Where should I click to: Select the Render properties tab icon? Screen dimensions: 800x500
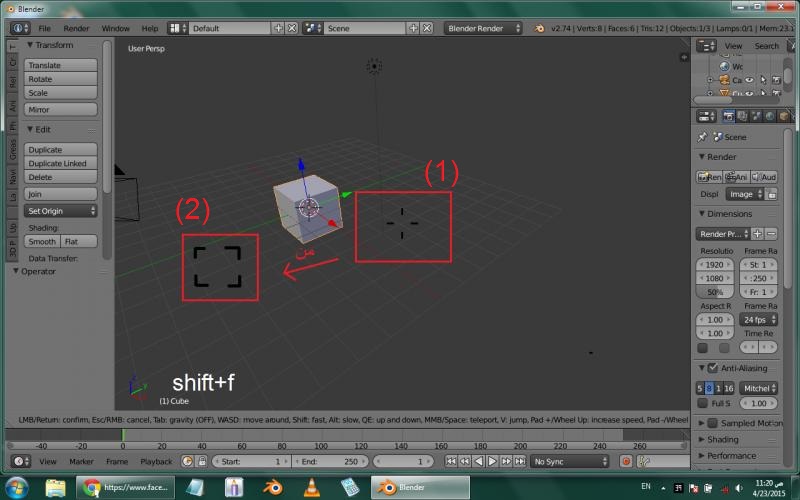tap(729, 116)
